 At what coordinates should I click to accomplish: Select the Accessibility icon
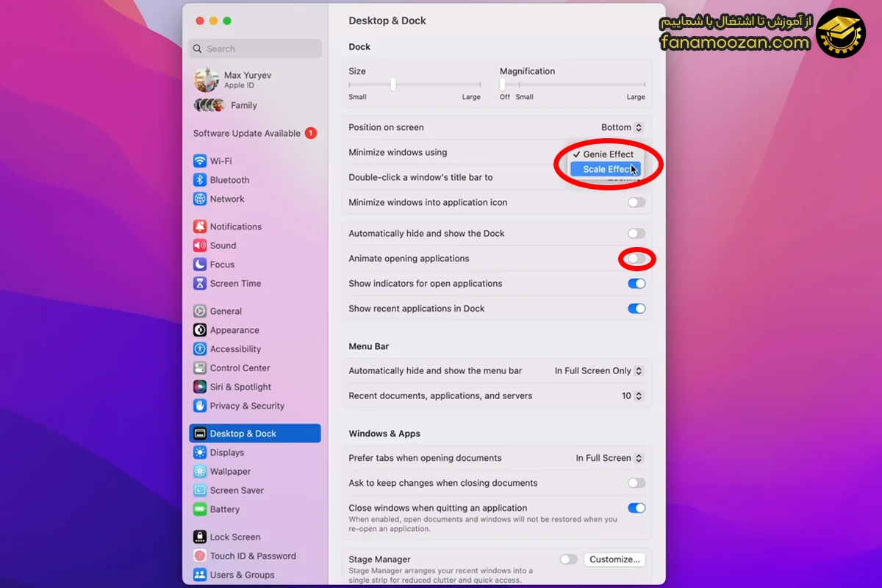[200, 349]
